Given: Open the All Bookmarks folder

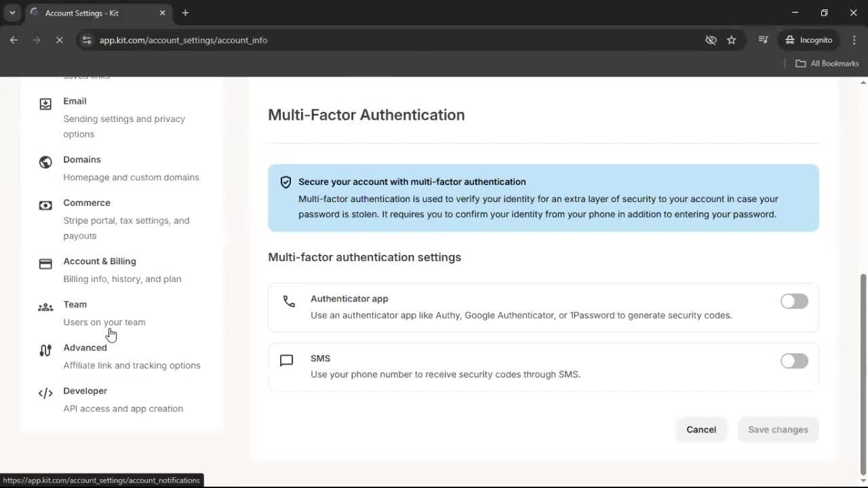Looking at the screenshot, I should pyautogui.click(x=827, y=63).
